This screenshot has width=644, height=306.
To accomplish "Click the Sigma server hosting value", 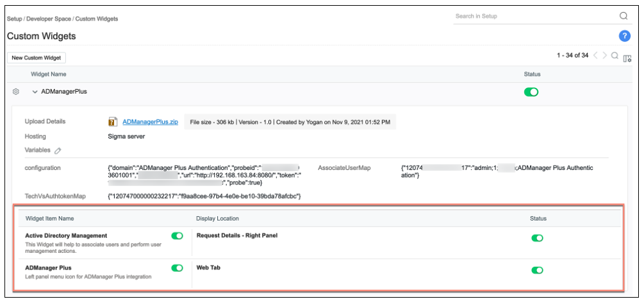I will click(x=126, y=136).
